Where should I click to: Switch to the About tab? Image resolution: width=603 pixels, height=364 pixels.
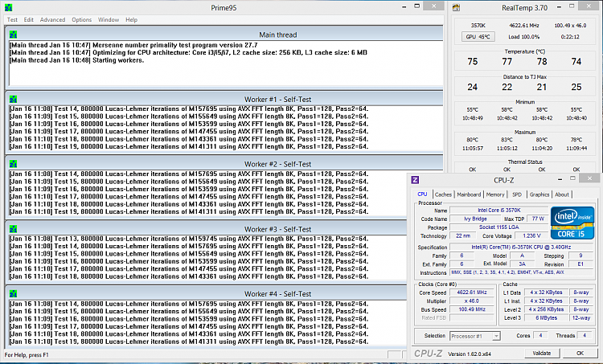(562, 194)
